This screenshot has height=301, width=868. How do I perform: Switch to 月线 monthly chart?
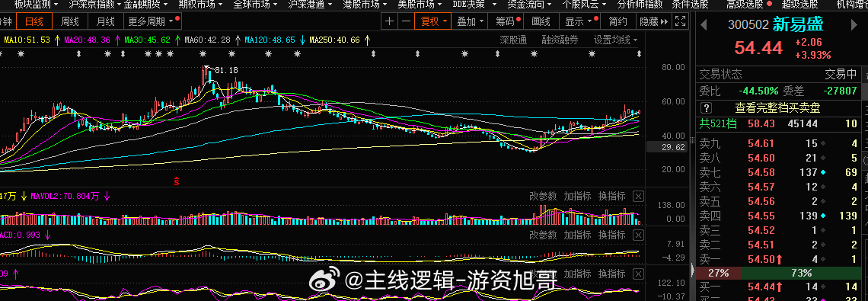[105, 21]
